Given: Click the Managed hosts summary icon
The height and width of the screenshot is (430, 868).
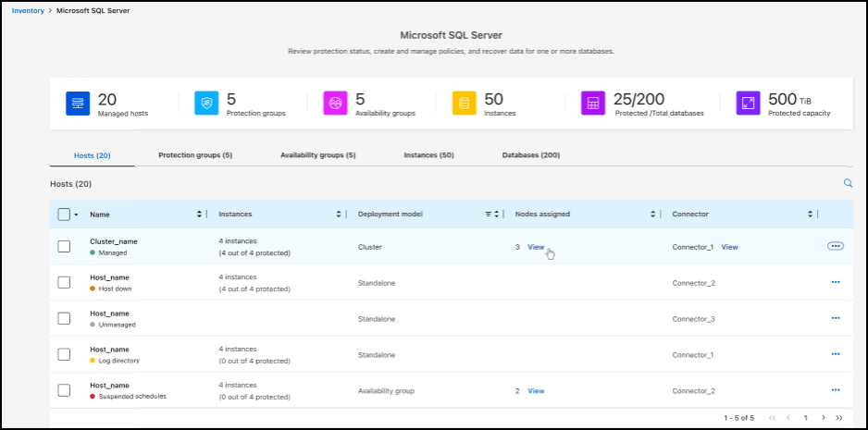Looking at the screenshot, I should click(78, 104).
